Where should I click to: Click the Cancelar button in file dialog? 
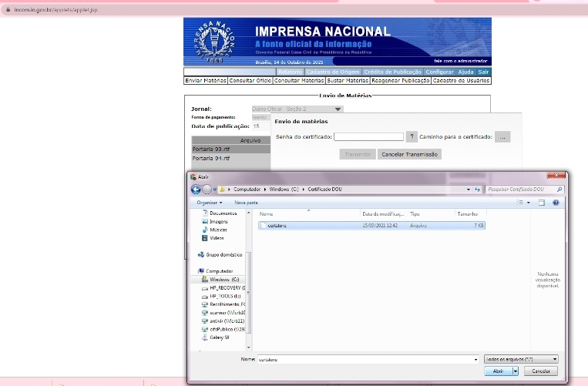541,371
